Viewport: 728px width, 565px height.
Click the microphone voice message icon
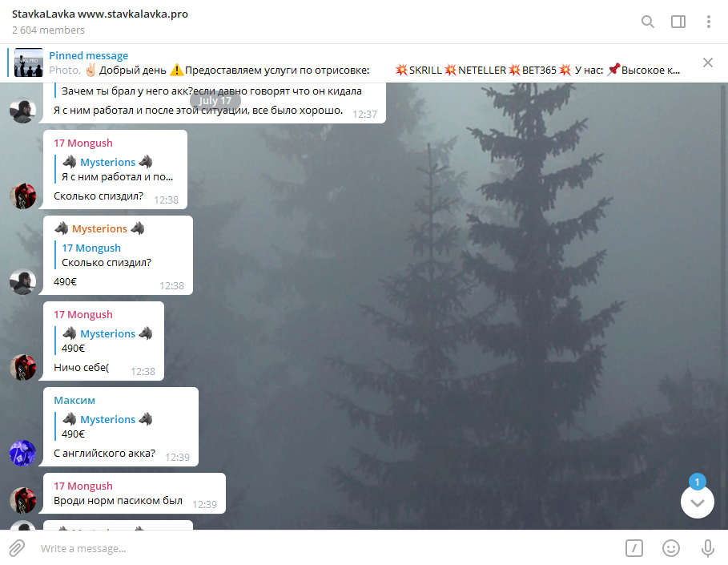707,548
